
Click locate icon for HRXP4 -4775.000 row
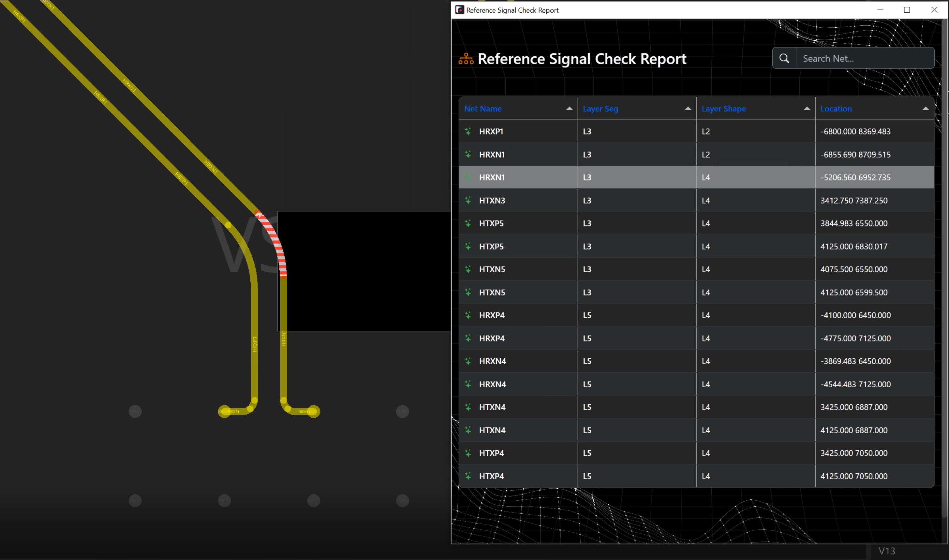(468, 338)
